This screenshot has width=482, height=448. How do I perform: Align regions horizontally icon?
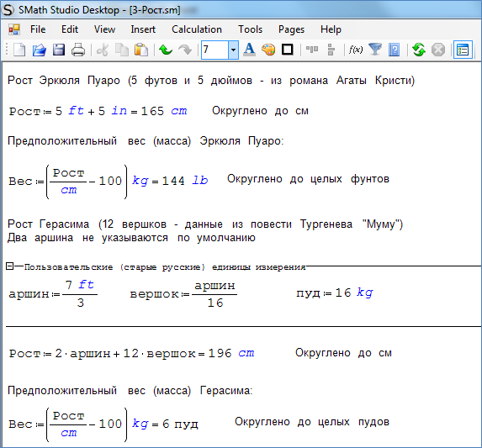[x=312, y=50]
